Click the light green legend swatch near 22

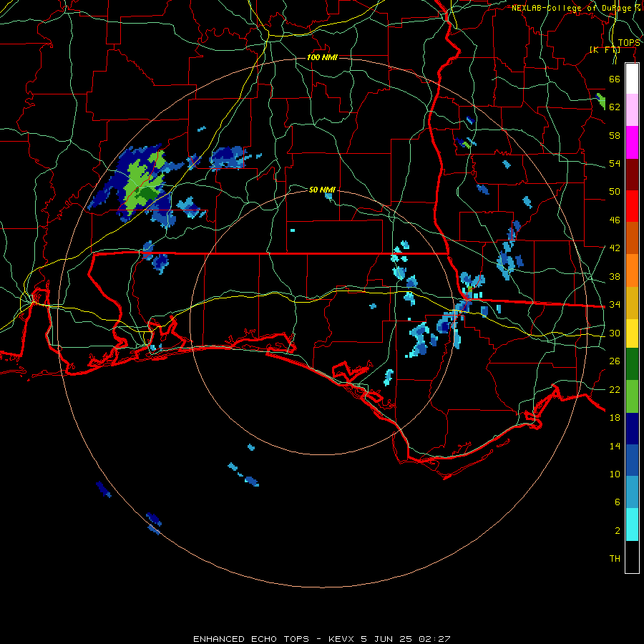coord(632,396)
